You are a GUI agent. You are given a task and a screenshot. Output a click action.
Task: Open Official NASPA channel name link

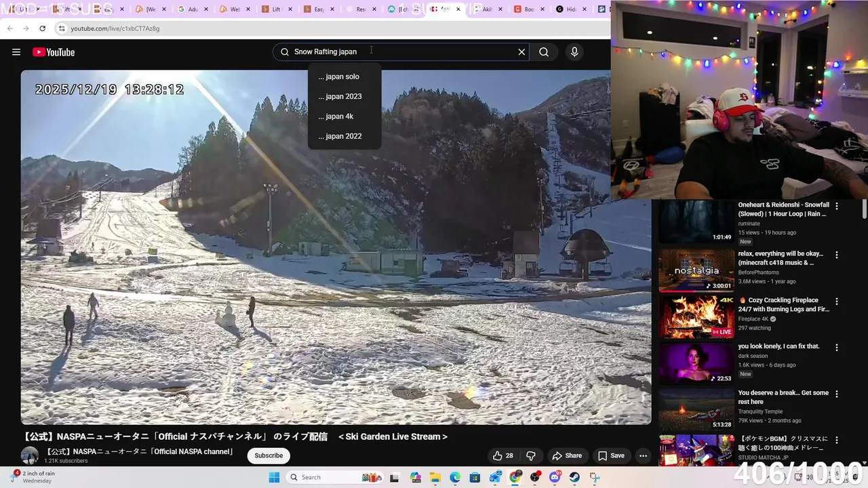point(139,451)
